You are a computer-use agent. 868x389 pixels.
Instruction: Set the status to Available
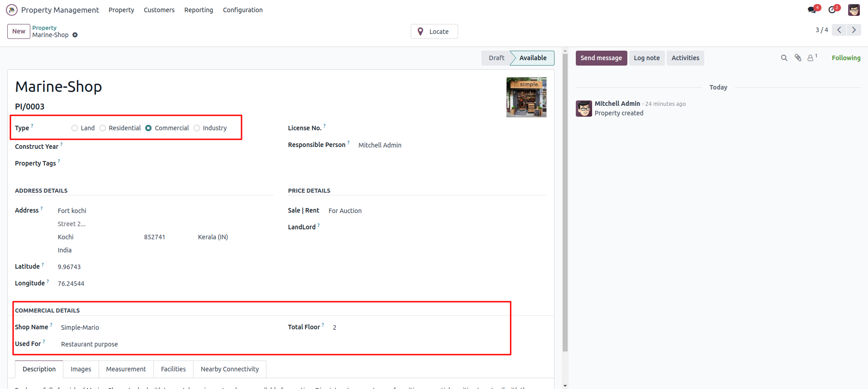click(533, 58)
